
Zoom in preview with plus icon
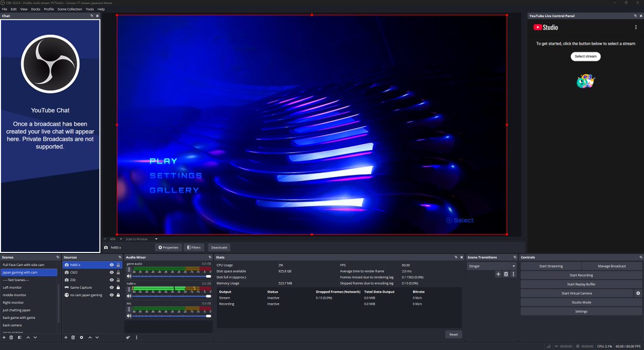click(120, 239)
